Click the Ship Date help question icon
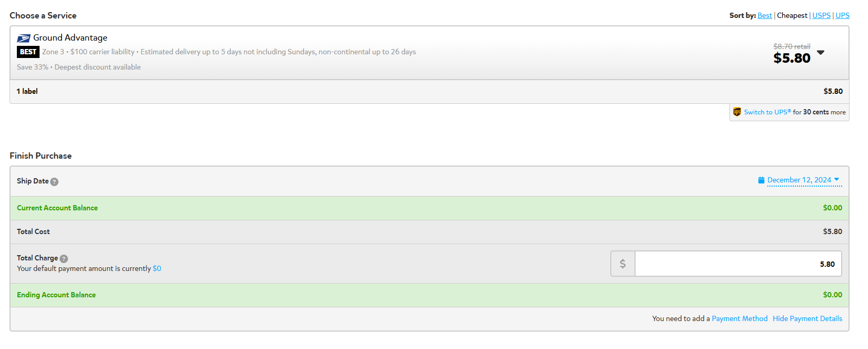Screen dimensions: 868x349 (54, 182)
